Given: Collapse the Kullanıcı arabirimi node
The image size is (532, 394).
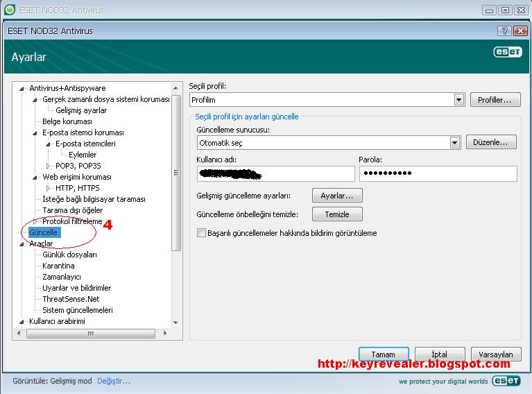Looking at the screenshot, I should coord(22,322).
